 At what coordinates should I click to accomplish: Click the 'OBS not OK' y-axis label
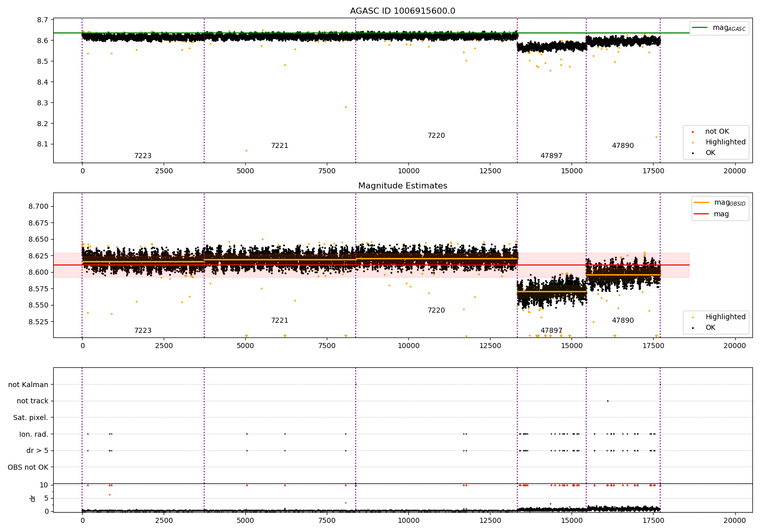click(28, 468)
